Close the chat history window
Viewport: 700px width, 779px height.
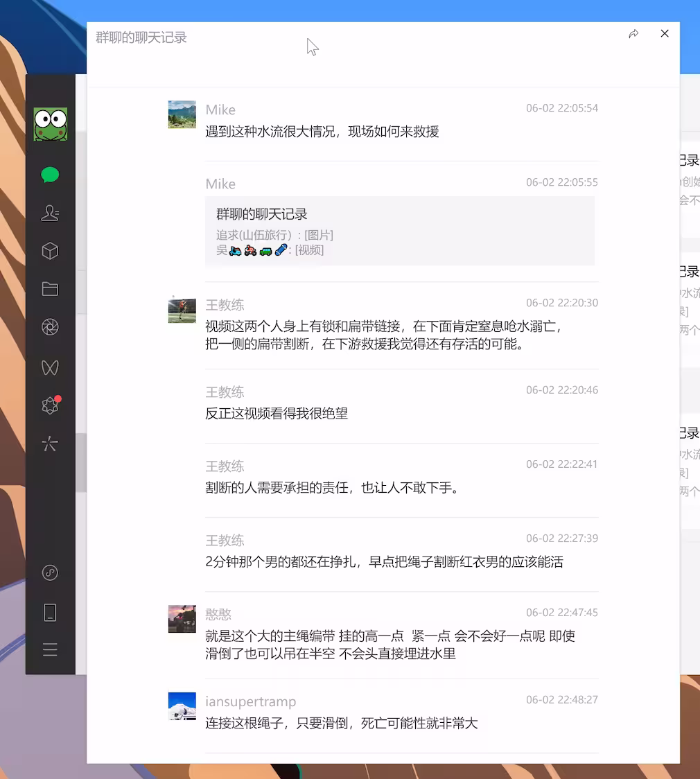tap(665, 33)
